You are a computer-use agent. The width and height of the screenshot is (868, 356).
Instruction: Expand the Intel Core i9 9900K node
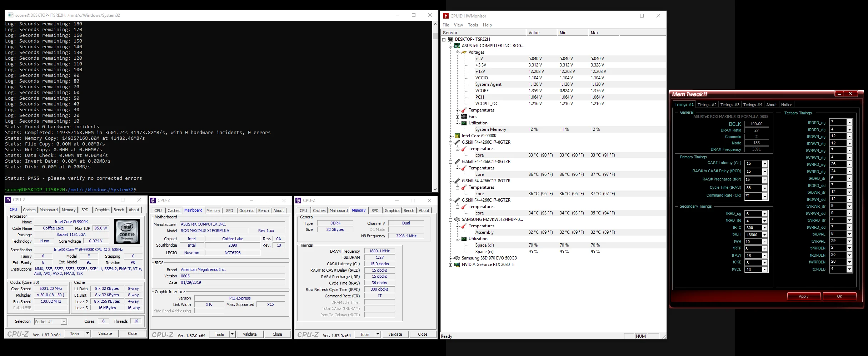tap(451, 136)
